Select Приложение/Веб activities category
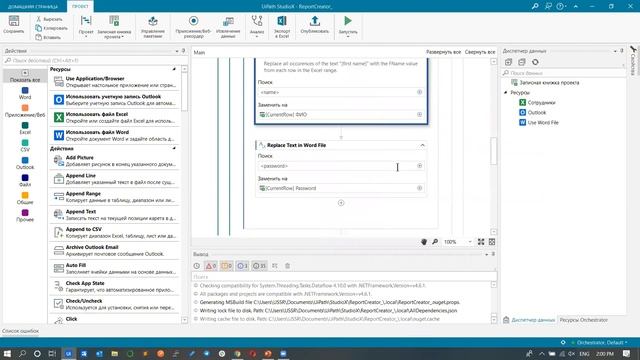 (25, 111)
